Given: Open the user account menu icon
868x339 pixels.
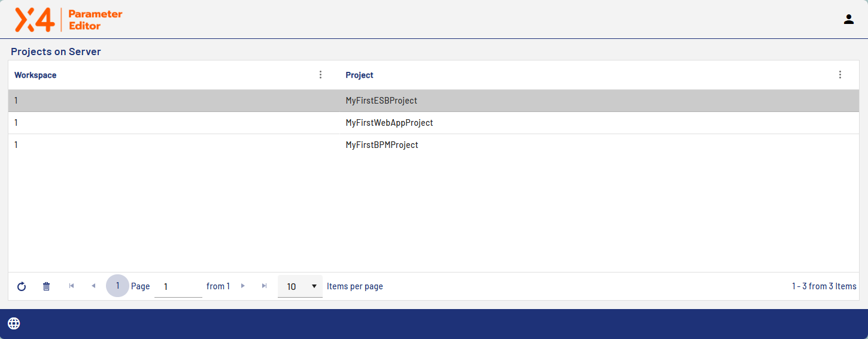Looking at the screenshot, I should (x=848, y=19).
